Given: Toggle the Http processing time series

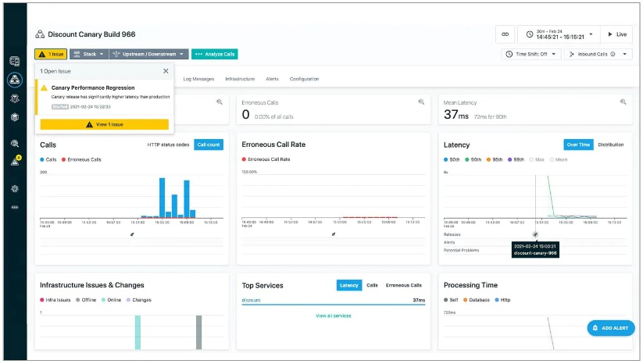Looking at the screenshot, I should coord(502,300).
